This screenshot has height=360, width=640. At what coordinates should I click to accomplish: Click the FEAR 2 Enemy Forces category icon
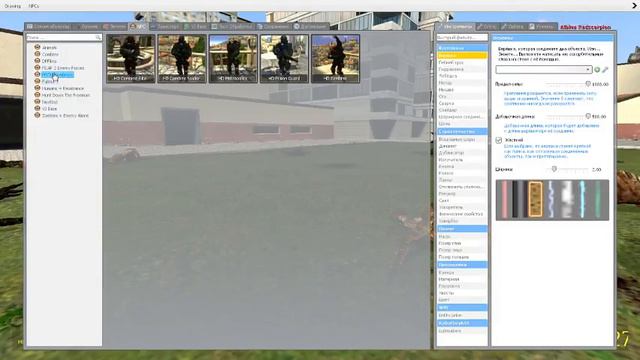click(37, 68)
